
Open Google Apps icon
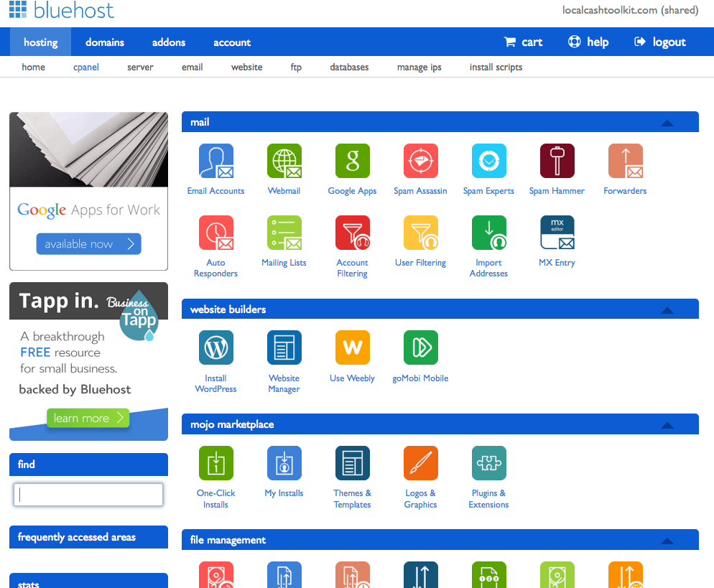click(353, 161)
